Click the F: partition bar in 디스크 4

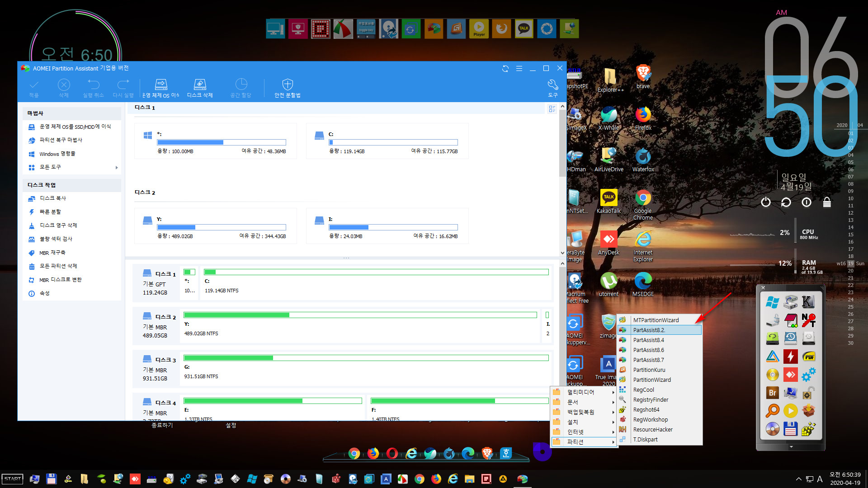point(460,401)
